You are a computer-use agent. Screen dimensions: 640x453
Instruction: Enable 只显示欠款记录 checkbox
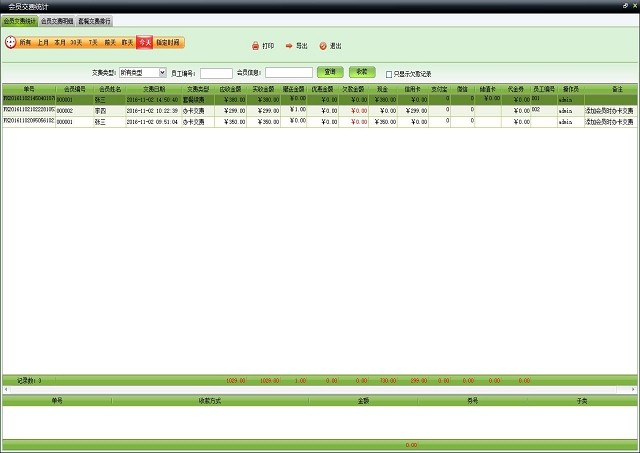pos(389,73)
